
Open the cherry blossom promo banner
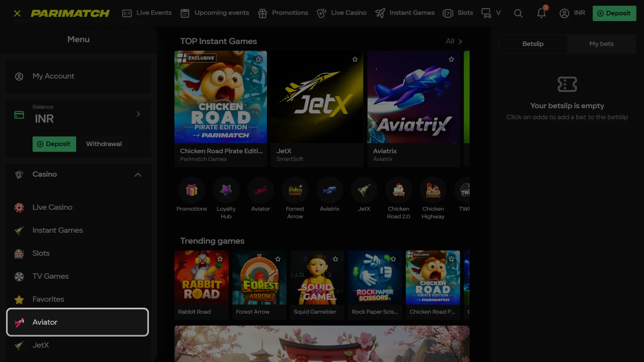click(322, 344)
